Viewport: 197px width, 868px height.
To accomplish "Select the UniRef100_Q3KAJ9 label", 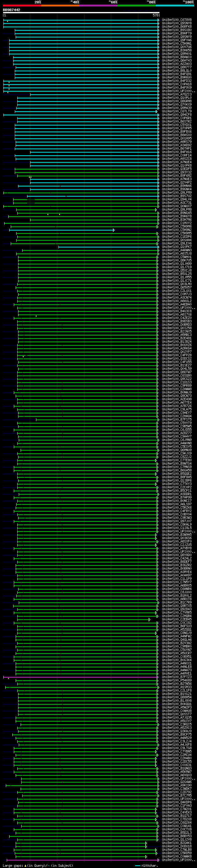I will click(177, 731).
